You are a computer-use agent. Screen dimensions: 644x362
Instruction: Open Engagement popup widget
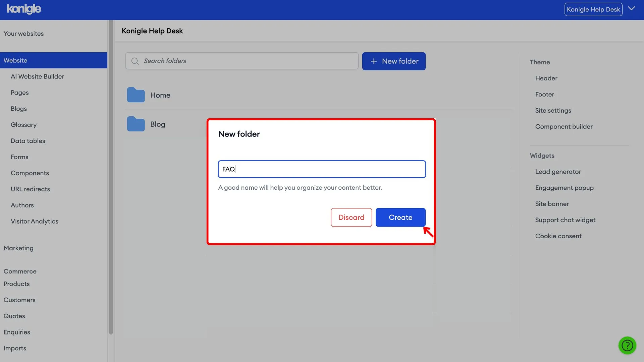tap(564, 188)
